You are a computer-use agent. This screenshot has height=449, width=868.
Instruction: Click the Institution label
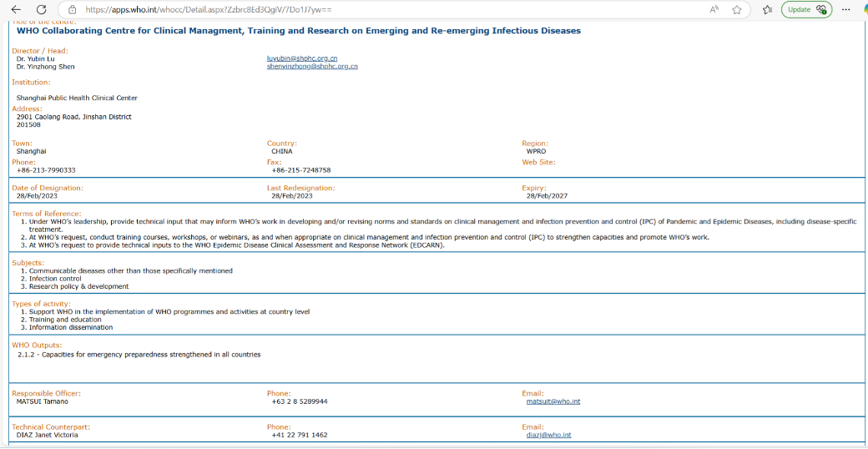(x=32, y=83)
